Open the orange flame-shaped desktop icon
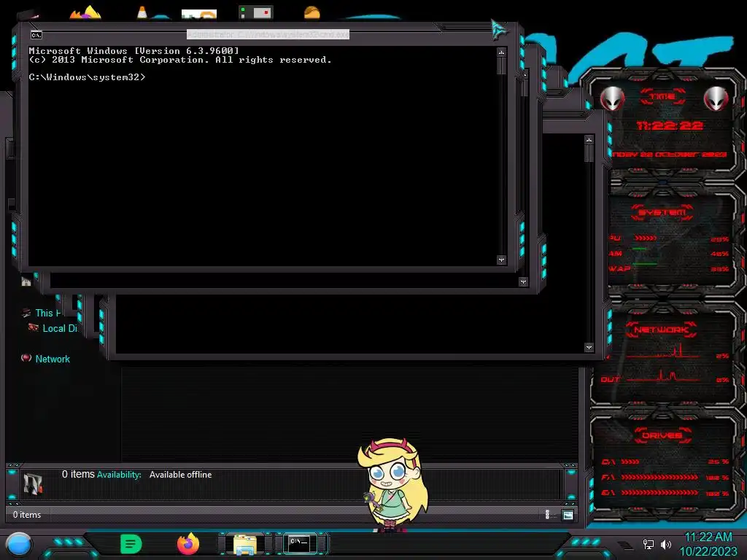The width and height of the screenshot is (747, 560). (x=85, y=12)
